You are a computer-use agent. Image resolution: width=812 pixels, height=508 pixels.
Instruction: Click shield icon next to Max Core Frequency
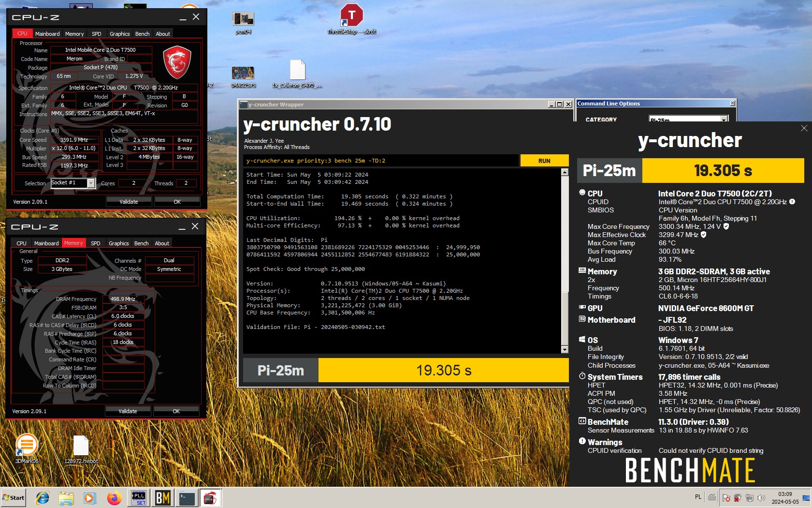726,226
